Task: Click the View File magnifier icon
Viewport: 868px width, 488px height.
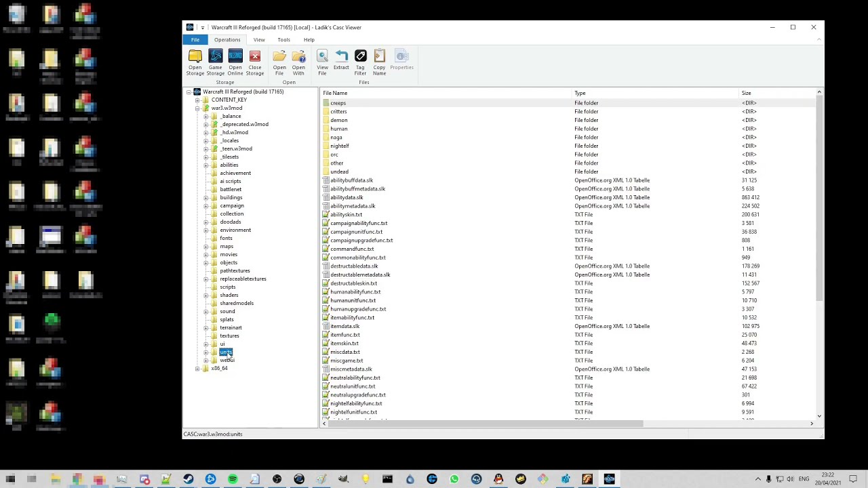Action: [x=322, y=62]
